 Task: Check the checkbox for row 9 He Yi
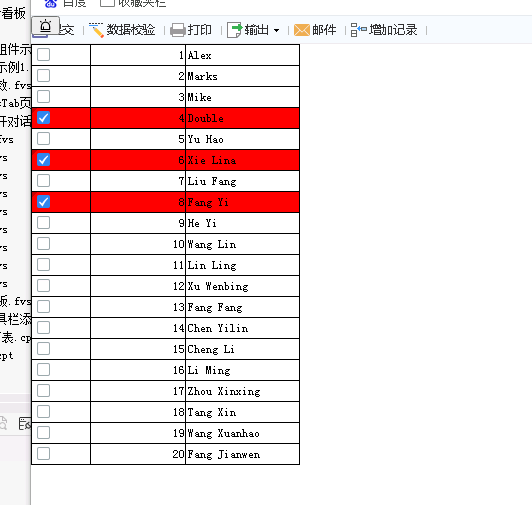43,223
